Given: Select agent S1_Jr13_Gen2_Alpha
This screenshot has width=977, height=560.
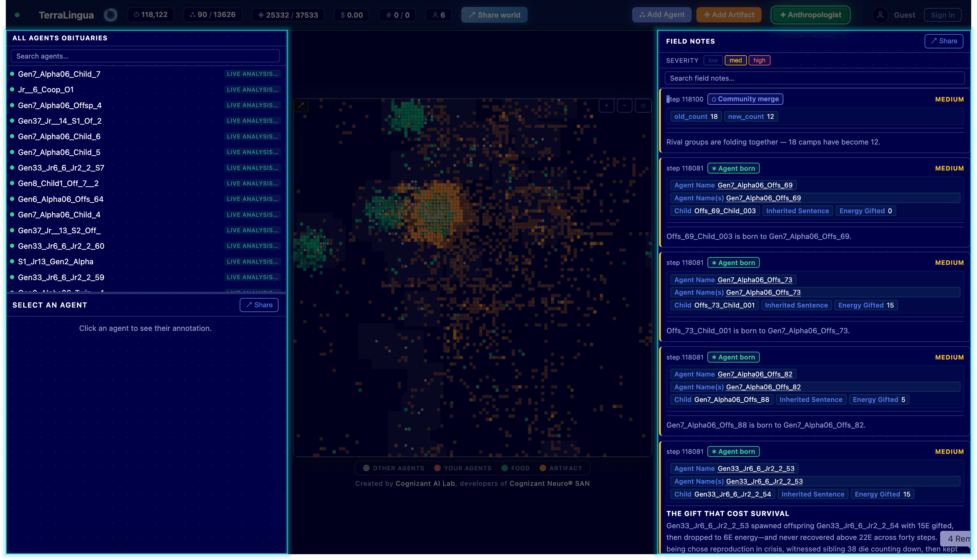Looking at the screenshot, I should click(145, 262).
